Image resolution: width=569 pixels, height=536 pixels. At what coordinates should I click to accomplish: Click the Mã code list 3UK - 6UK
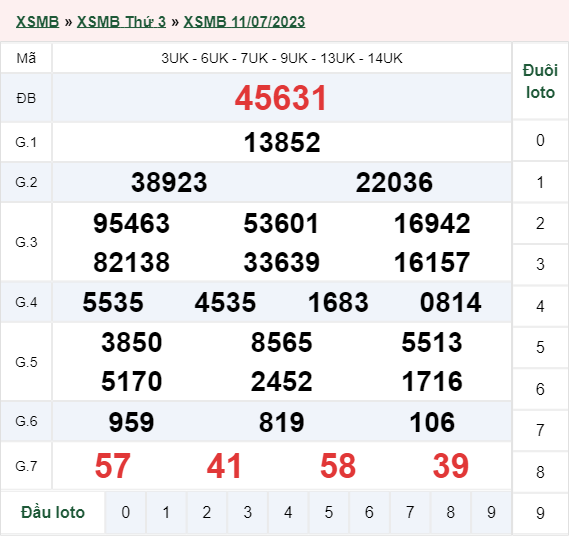pos(282,58)
